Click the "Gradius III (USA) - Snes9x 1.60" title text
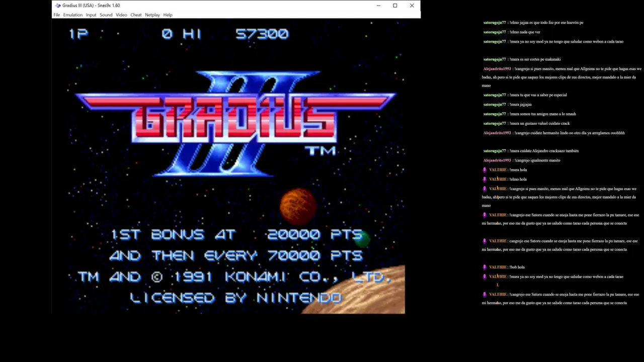Screen dimensions: 644x362 (91, 6)
